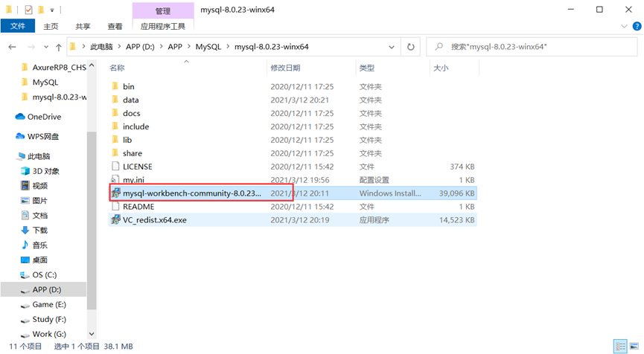Image resolution: width=644 pixels, height=354 pixels.
Task: Expand address bar history dropdown
Action: click(392, 47)
